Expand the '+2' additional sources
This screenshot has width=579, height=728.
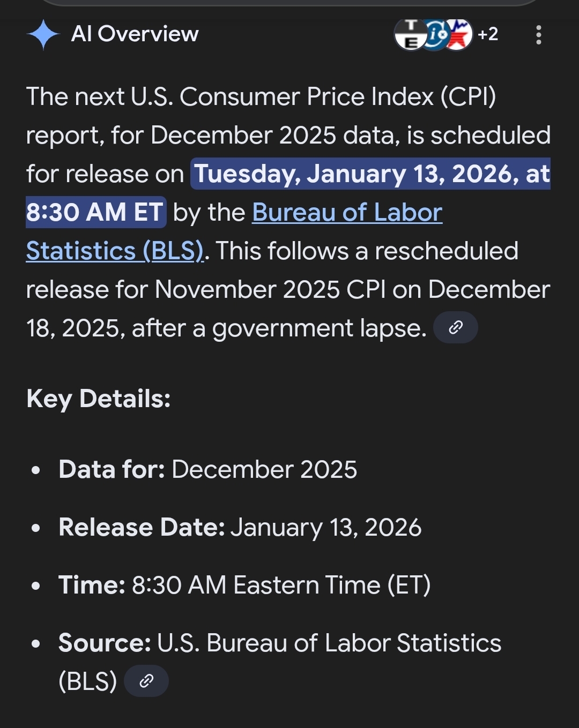488,35
